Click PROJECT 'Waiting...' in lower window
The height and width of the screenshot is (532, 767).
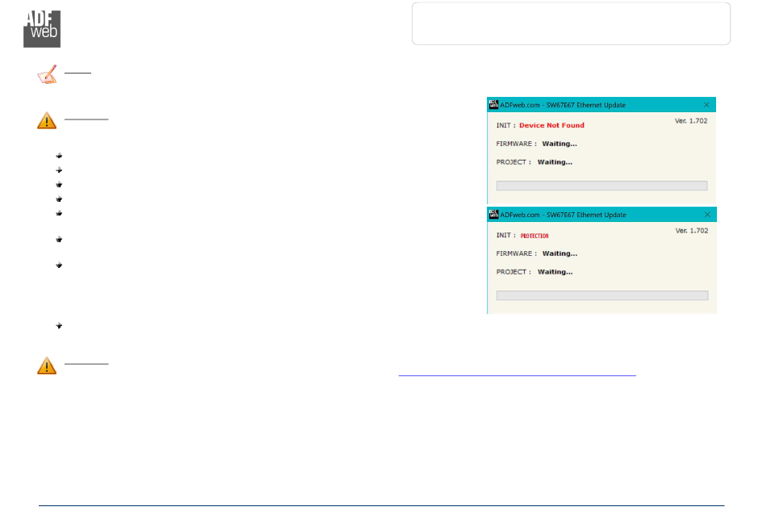click(555, 272)
